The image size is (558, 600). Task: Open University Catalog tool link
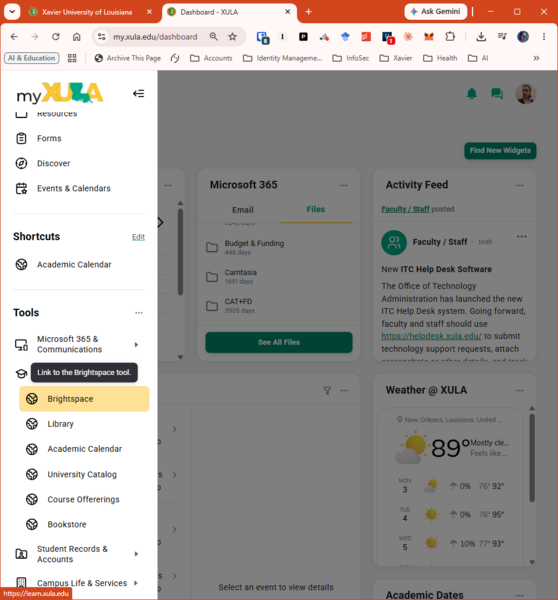pos(84,474)
